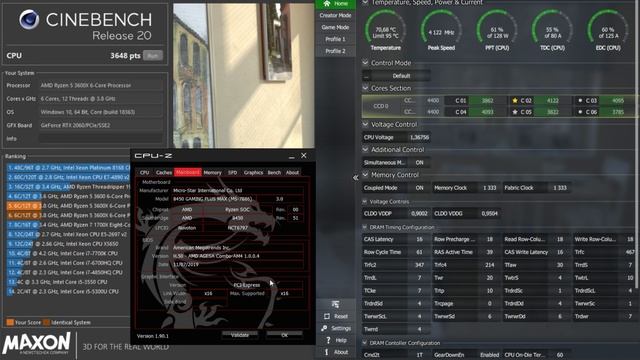
Task: Click core C 01 frequency bar
Action: coord(487,100)
